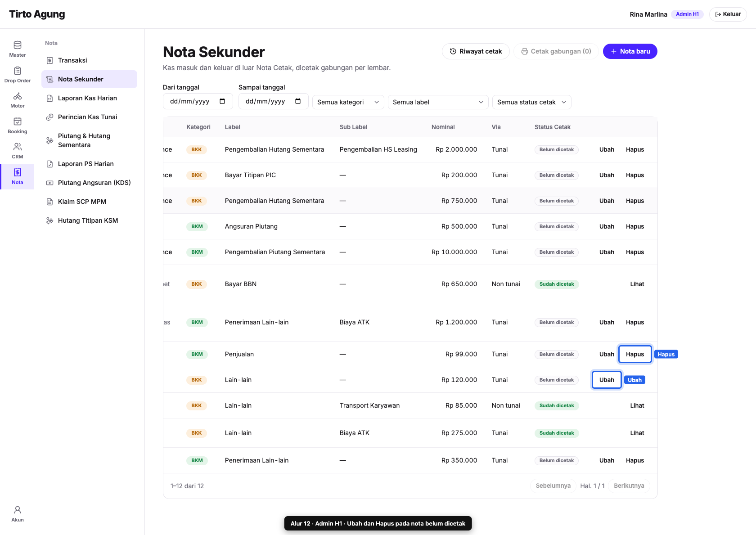Open the Akun profile icon
The image size is (756, 535).
[x=17, y=510]
